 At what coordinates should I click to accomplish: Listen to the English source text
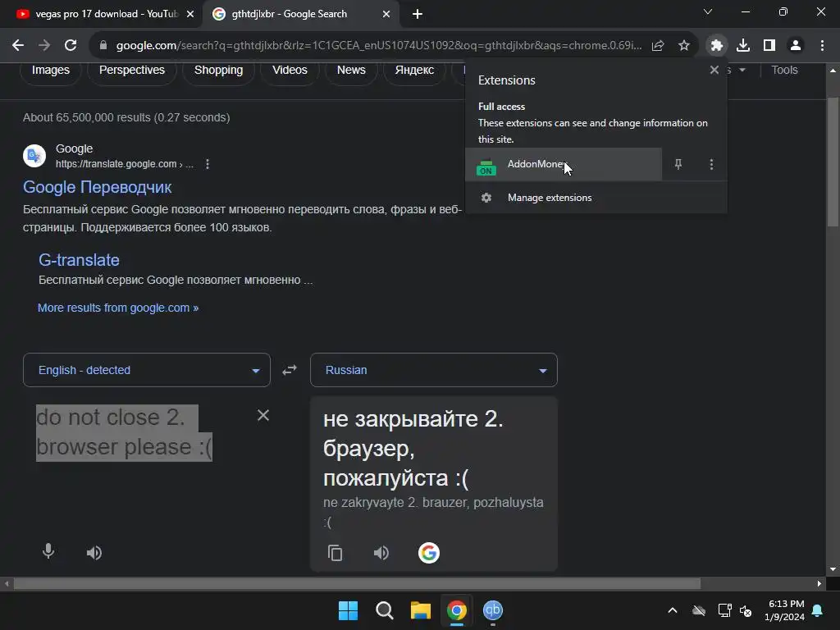(94, 552)
